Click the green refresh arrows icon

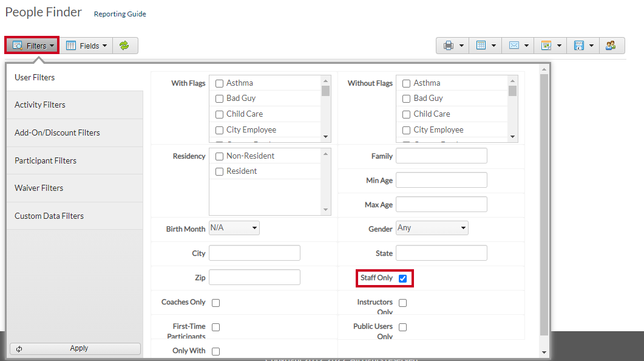124,46
